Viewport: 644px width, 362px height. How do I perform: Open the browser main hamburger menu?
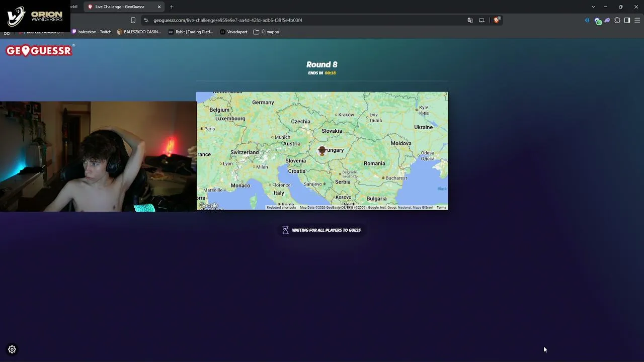637,20
